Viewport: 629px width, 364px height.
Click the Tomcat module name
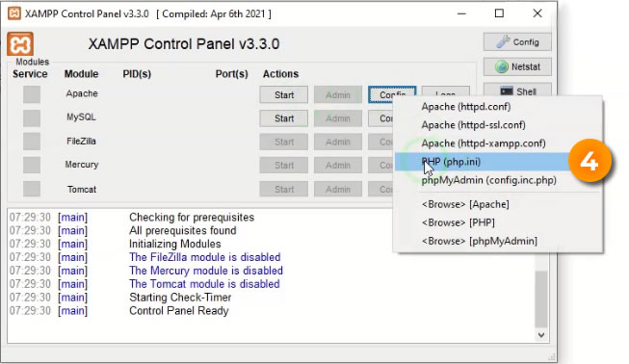point(82,189)
